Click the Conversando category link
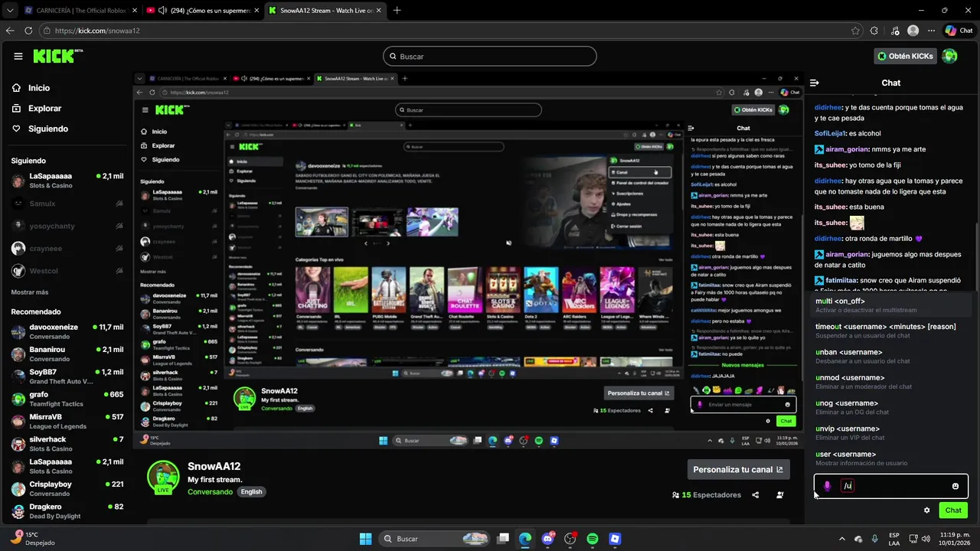Screen dimensions: 980x551 (210, 491)
